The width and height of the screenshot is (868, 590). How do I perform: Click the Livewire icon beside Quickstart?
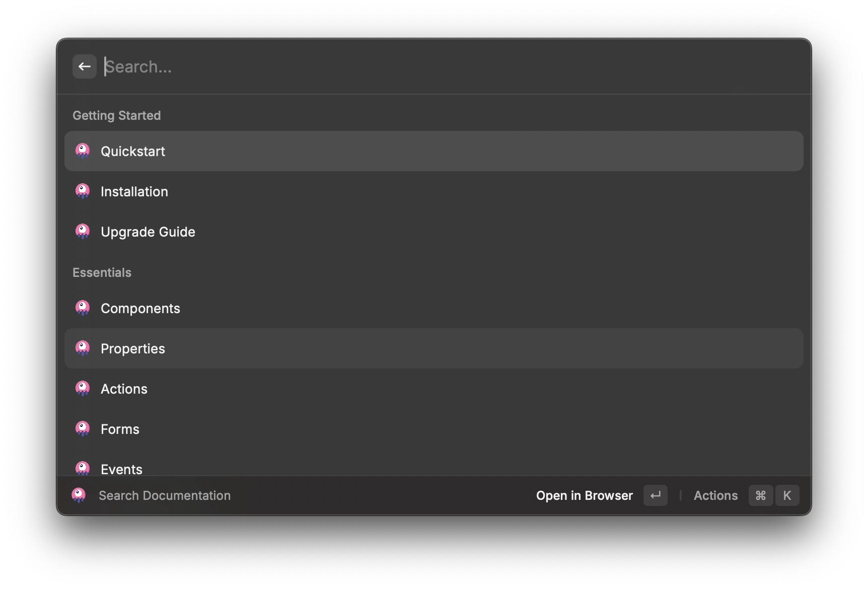tap(83, 151)
